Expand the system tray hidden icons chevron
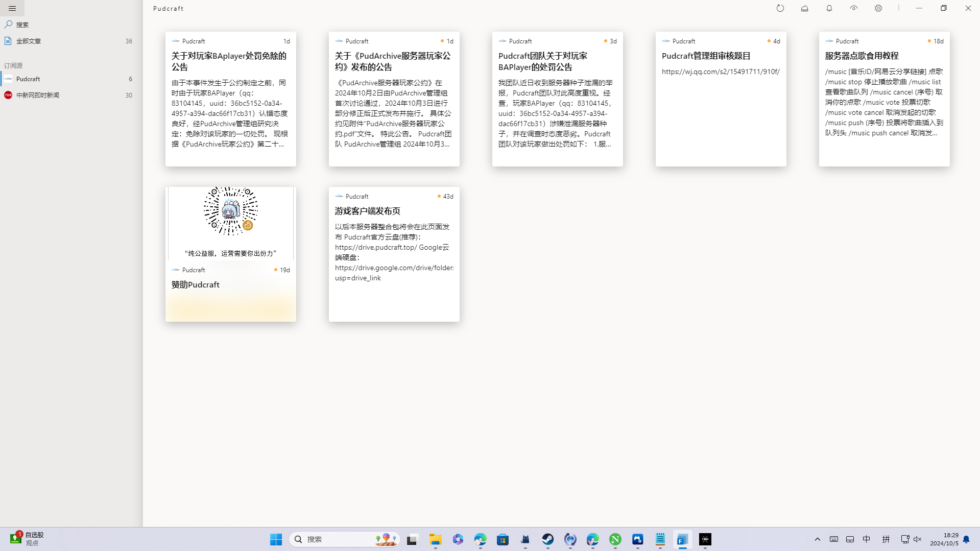 coord(817,539)
